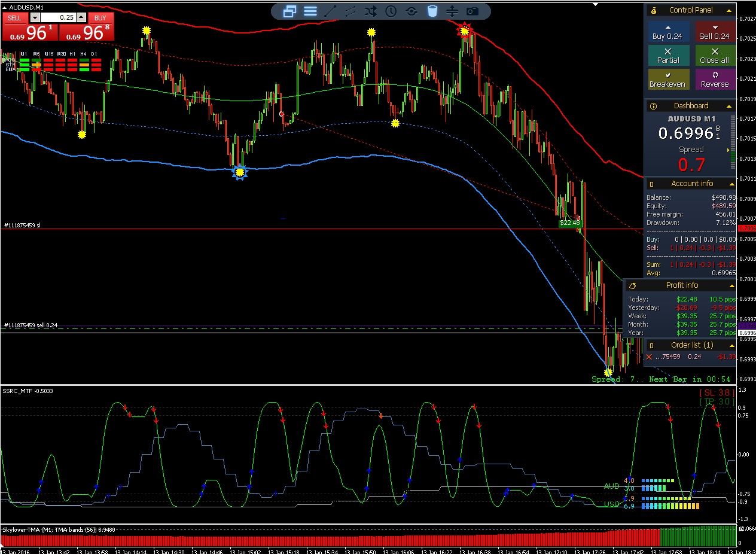
Task: Click the clock icon in top toolbar
Action: coord(391,11)
